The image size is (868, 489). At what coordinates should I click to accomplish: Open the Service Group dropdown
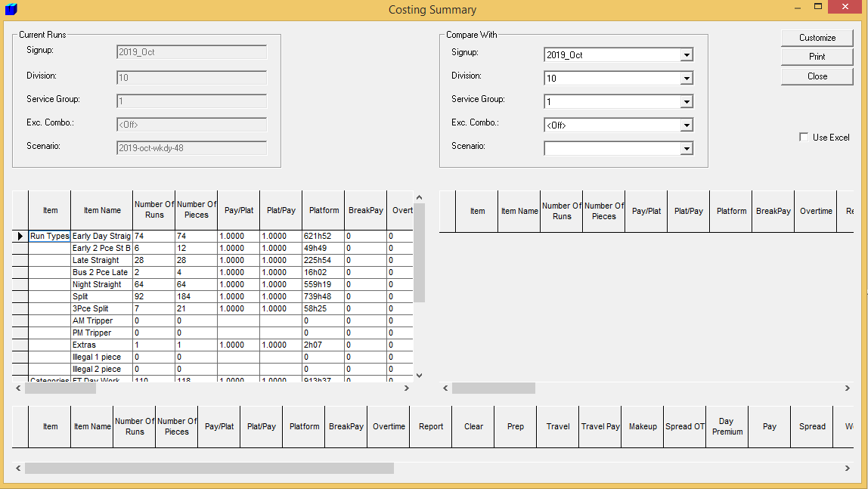pos(687,101)
